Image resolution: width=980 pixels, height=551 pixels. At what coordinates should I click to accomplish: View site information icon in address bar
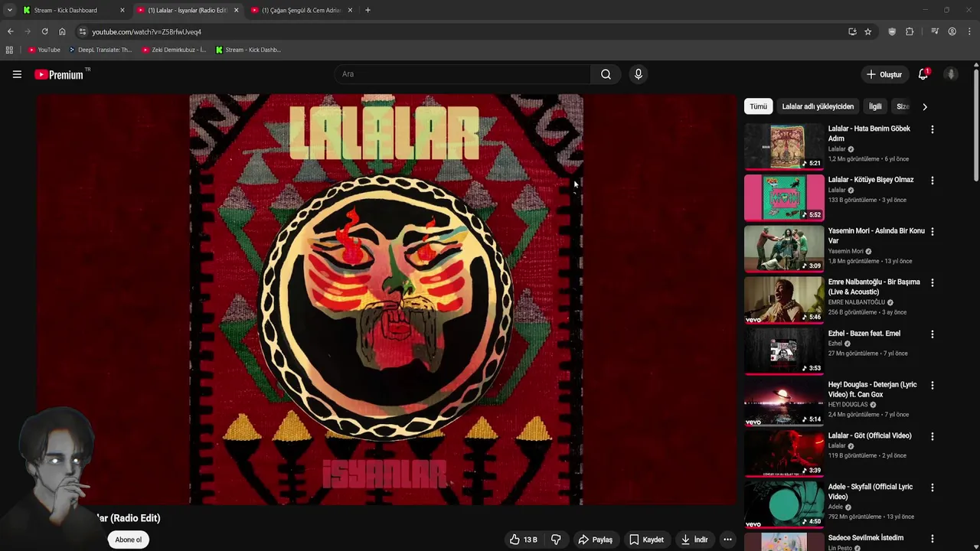click(83, 31)
